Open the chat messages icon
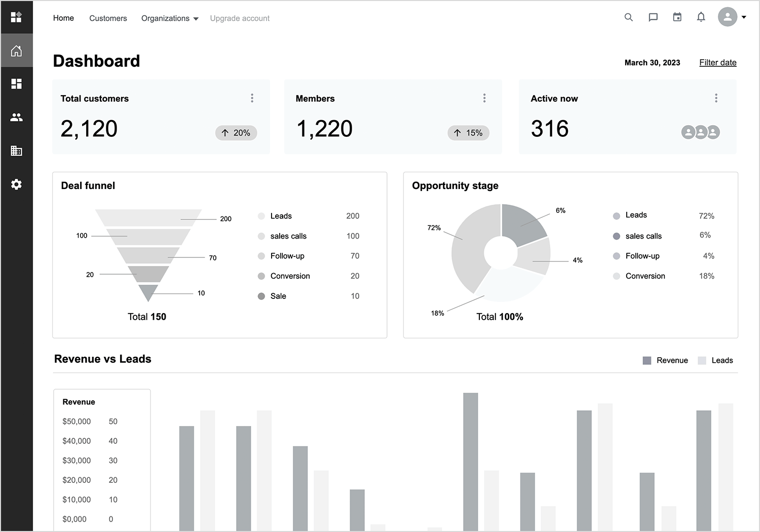Viewport: 760px width, 532px height. [653, 17]
